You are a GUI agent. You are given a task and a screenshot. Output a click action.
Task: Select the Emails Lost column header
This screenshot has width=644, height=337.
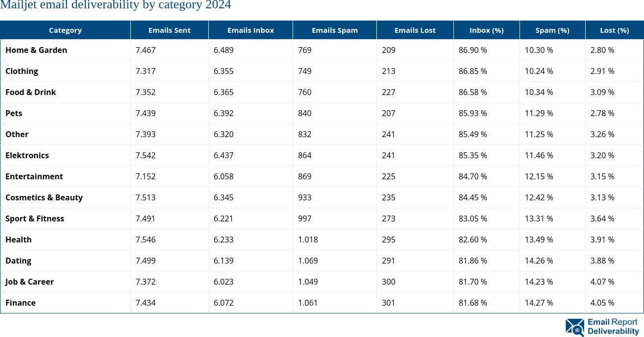(x=415, y=30)
